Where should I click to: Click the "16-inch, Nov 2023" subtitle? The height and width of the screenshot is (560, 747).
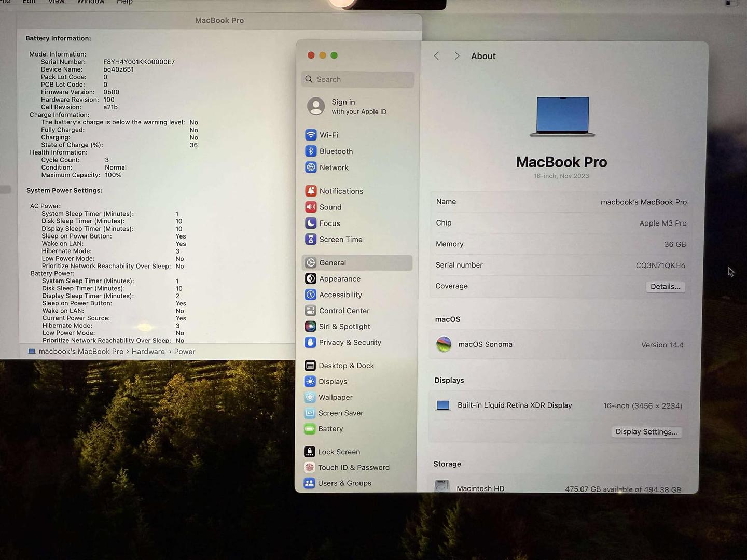pyautogui.click(x=561, y=176)
